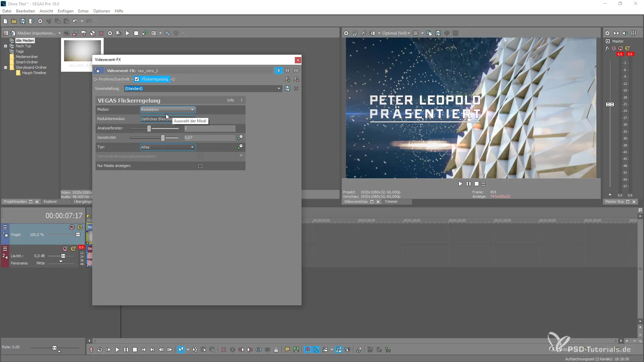Expand the Nach Typ tree node
The image size is (644, 362).
click(x=5, y=46)
